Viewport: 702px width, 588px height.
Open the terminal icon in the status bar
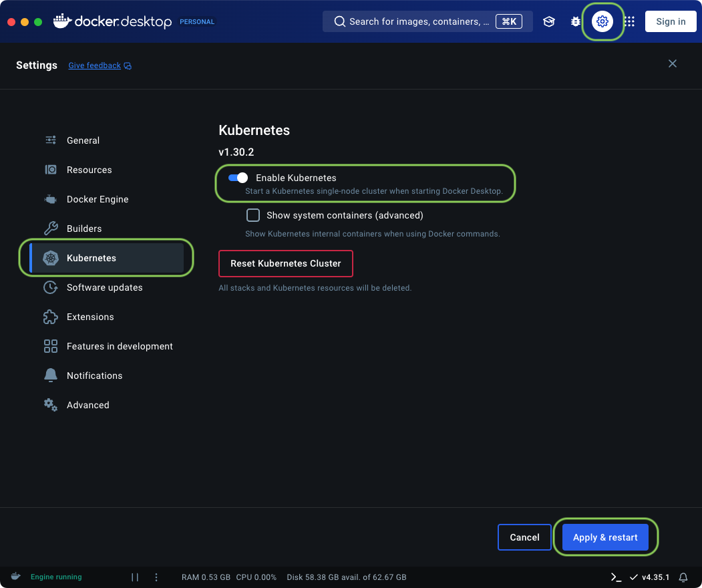tap(616, 577)
